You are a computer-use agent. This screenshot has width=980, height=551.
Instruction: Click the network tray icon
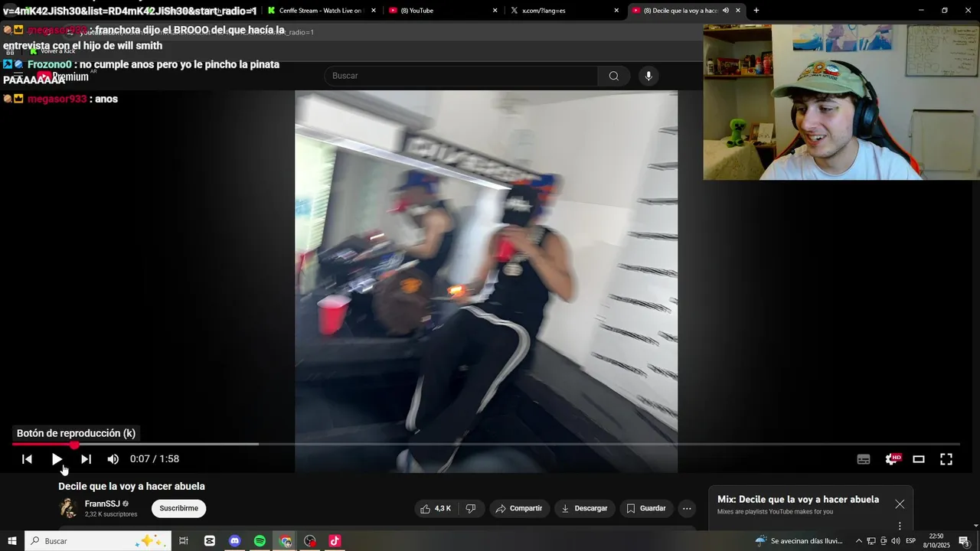coord(871,541)
